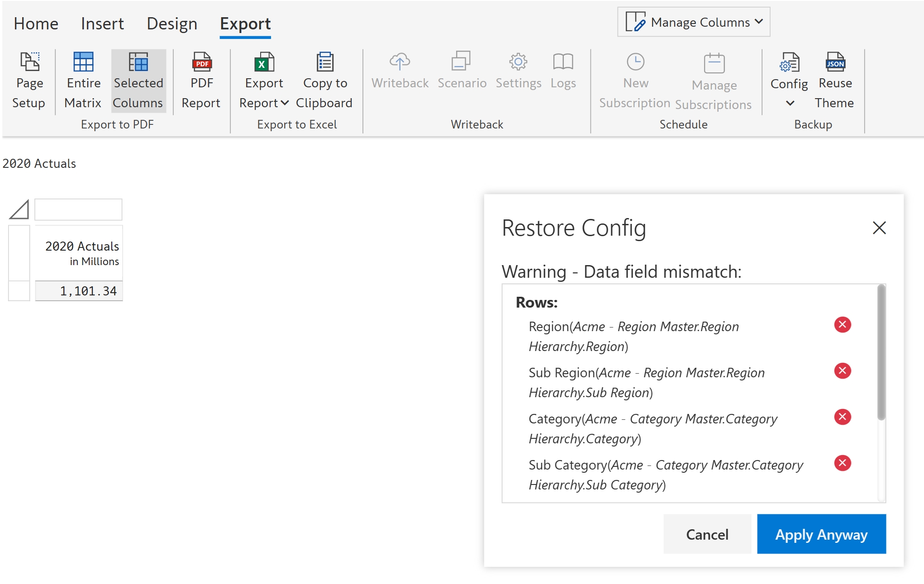Click the Writeback cloud icon
Image resolution: width=924 pixels, height=584 pixels.
400,62
